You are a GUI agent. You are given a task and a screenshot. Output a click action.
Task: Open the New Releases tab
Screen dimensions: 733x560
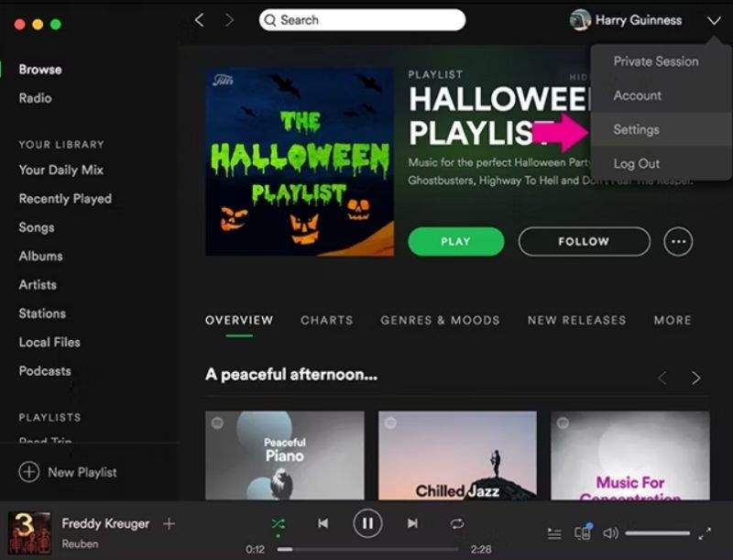coord(576,320)
